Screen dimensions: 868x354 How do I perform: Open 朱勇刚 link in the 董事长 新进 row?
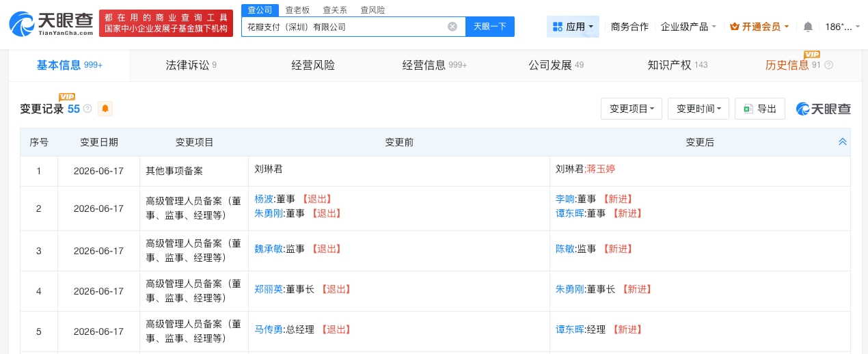(570, 289)
